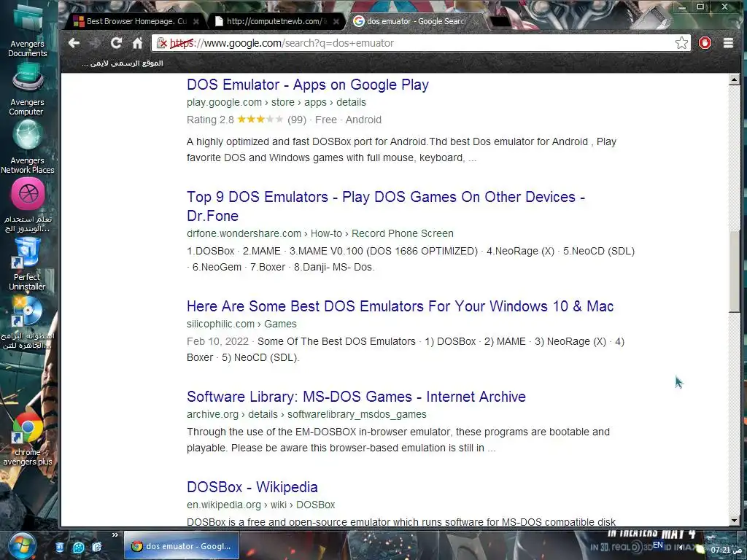The width and height of the screenshot is (747, 560).
Task: Open Best DOS Emulators For Windows 10 & Mac result
Action: (400, 306)
